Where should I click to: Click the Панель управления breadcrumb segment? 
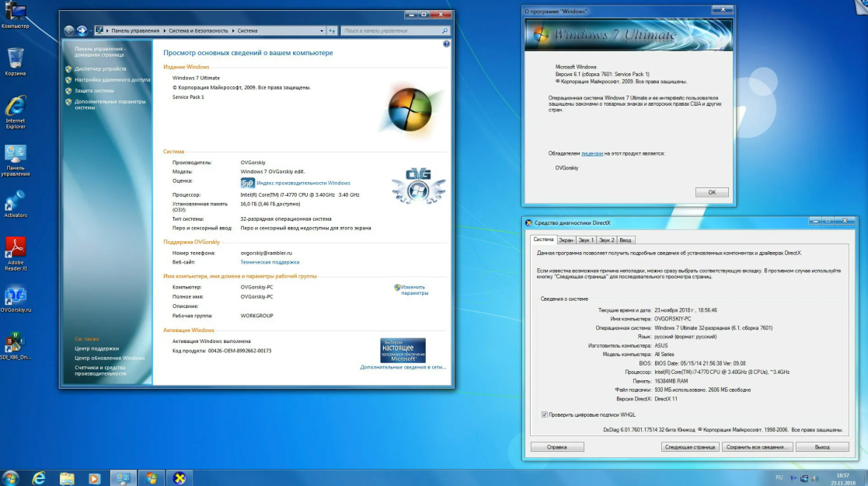(x=135, y=31)
